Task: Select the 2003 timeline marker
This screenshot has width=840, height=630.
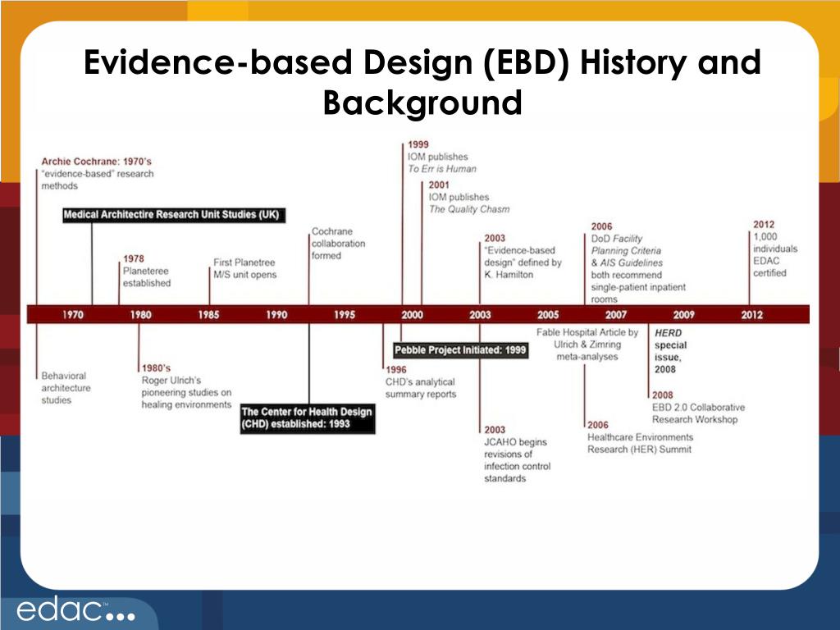Action: (480, 314)
